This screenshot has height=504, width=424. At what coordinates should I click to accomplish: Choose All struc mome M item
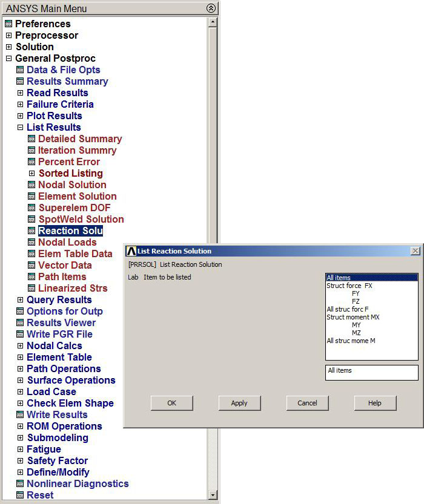351,341
